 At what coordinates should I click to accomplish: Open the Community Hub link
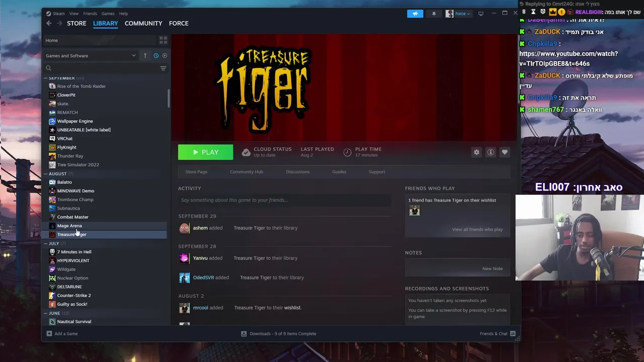pos(247,172)
